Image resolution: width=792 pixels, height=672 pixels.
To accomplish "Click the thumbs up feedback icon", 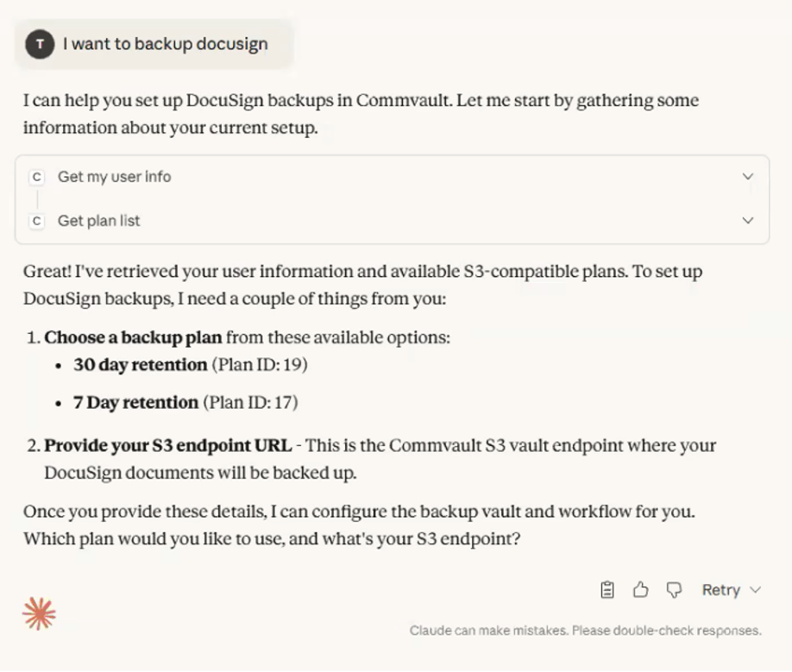I will [641, 590].
